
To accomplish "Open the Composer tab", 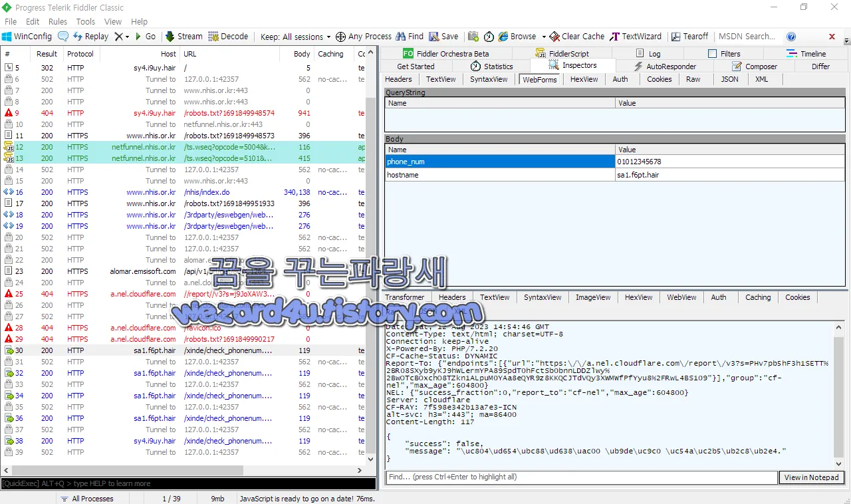I will pos(755,66).
